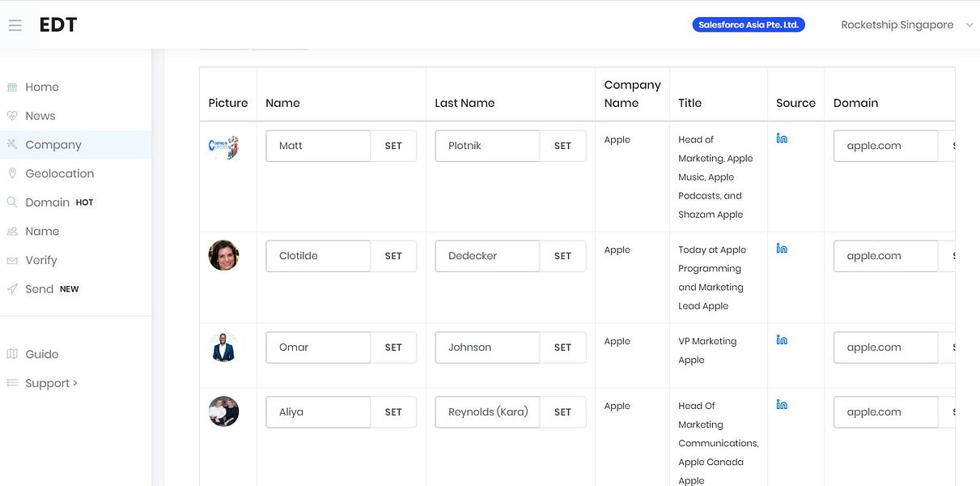Edit the Dedecker last name field

[487, 256]
